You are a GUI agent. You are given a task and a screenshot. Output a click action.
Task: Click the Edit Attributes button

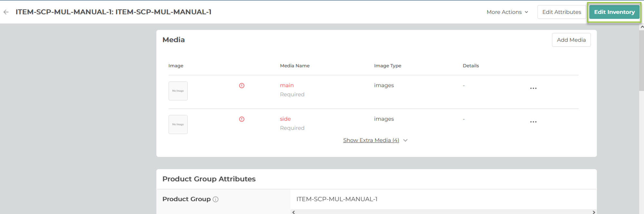pos(562,12)
